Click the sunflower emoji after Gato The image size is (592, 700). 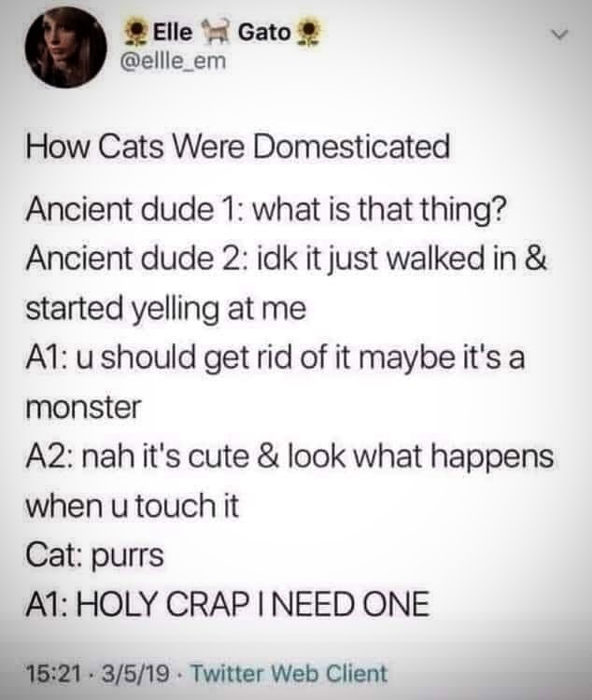[x=308, y=34]
